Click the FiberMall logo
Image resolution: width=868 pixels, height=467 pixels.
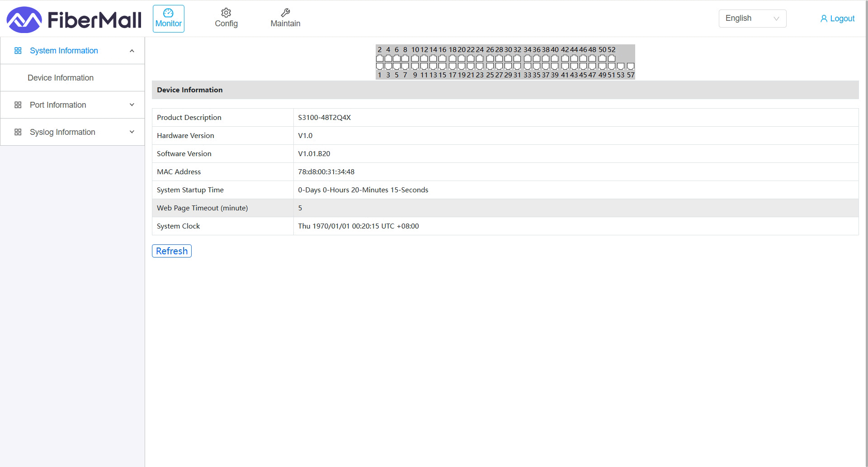[74, 19]
